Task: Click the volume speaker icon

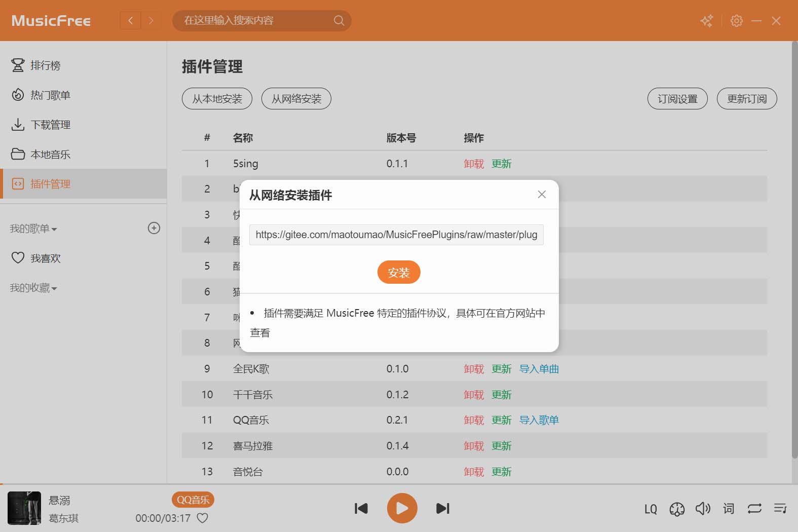Action: [x=703, y=508]
